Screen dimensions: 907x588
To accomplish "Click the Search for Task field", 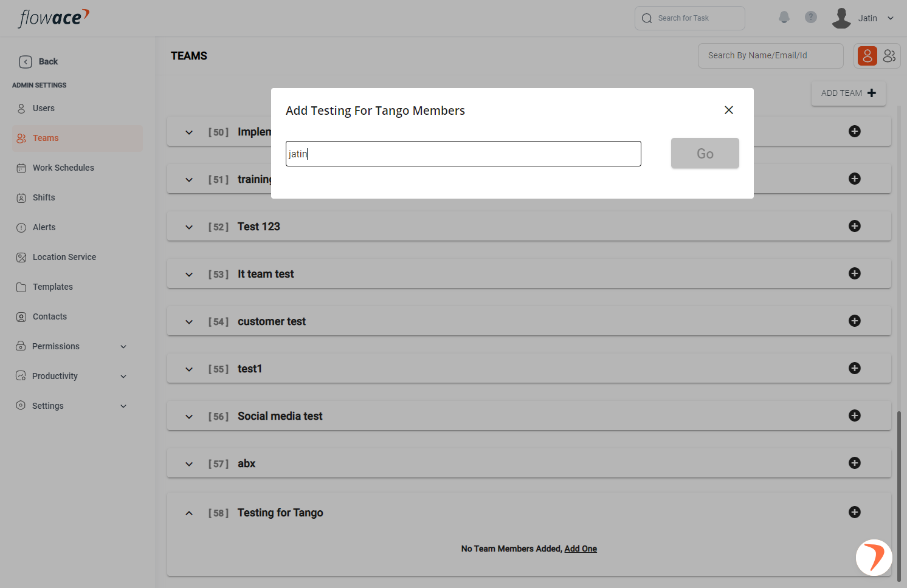I will (690, 18).
